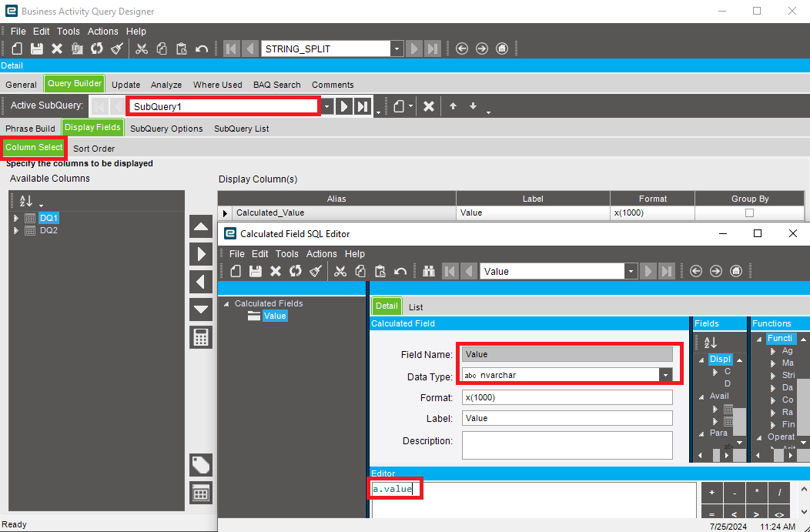The image size is (810, 532).
Task: Click the Refresh icon in SQL Editor toolbar
Action: tap(296, 271)
